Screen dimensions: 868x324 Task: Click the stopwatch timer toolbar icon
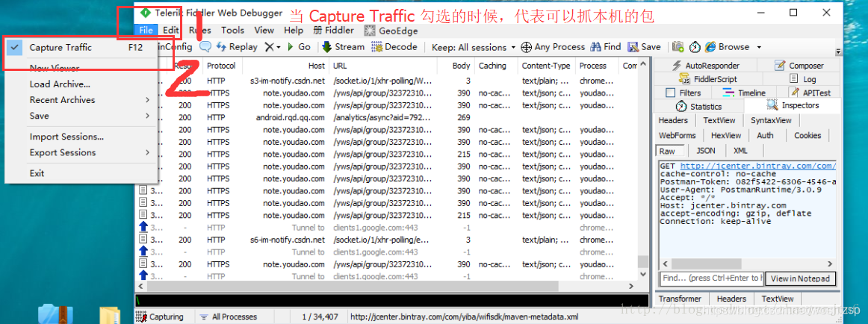(x=695, y=47)
